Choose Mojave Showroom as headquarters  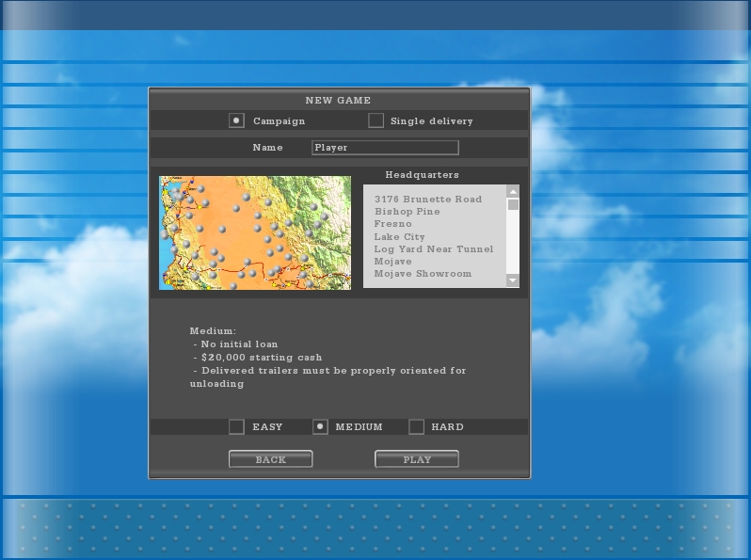click(x=423, y=274)
